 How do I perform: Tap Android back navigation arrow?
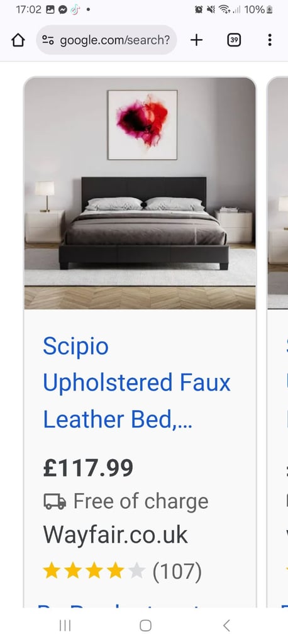tap(226, 626)
